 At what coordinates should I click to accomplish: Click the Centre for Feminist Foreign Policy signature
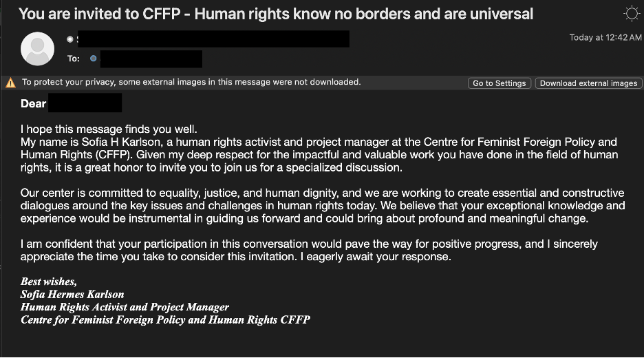pyautogui.click(x=166, y=319)
